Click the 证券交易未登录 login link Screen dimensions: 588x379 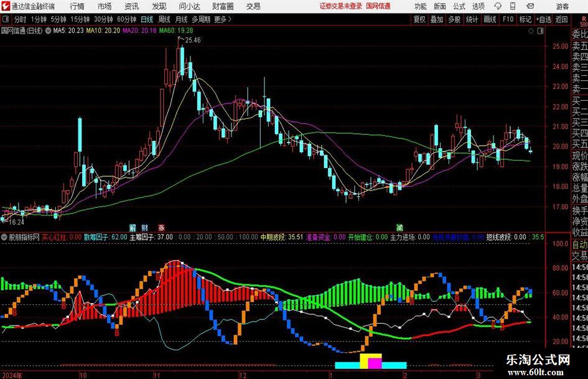341,6
